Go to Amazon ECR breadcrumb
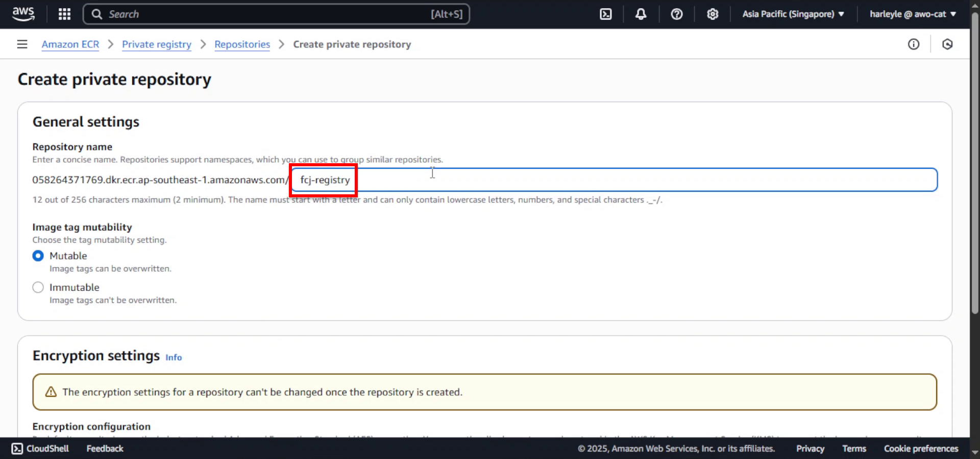Screen dimensions: 980x459 70,44
